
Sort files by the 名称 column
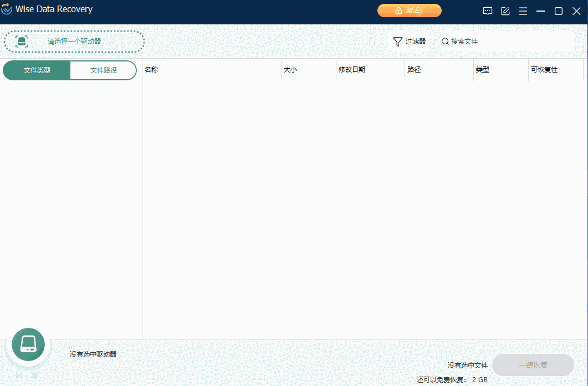[152, 69]
